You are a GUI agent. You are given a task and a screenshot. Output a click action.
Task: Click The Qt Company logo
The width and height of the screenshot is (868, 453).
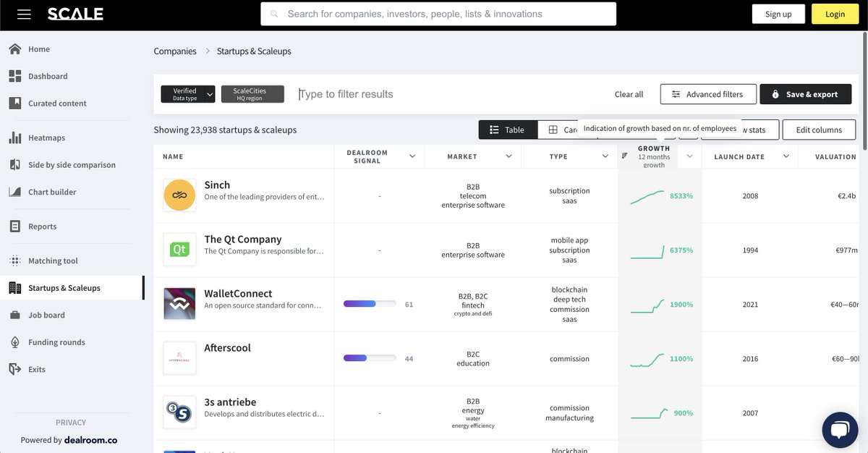click(x=179, y=250)
